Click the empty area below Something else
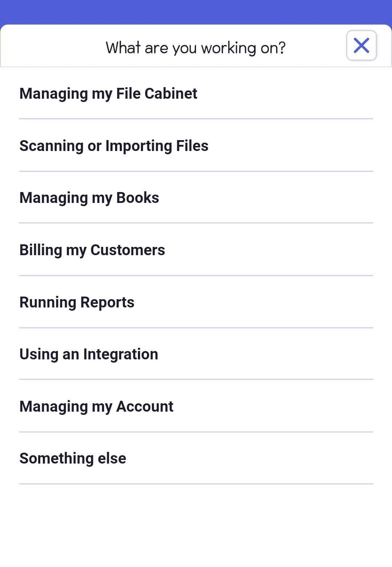 [196, 526]
